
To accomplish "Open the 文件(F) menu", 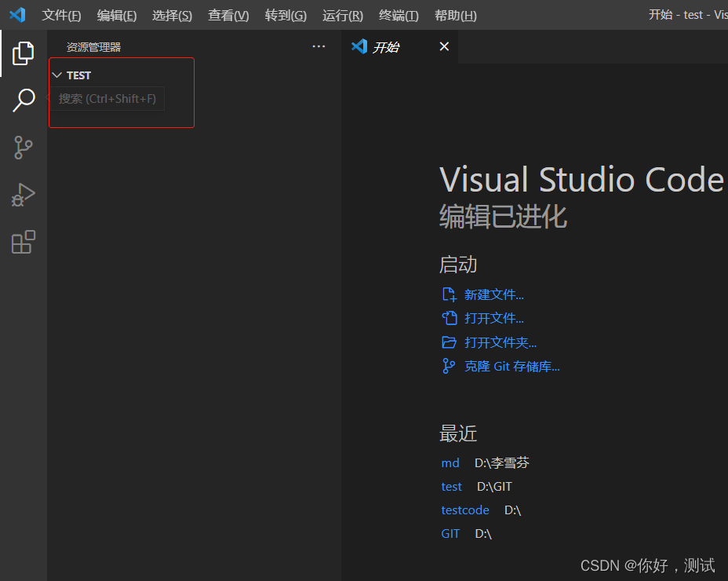I will click(x=61, y=16).
